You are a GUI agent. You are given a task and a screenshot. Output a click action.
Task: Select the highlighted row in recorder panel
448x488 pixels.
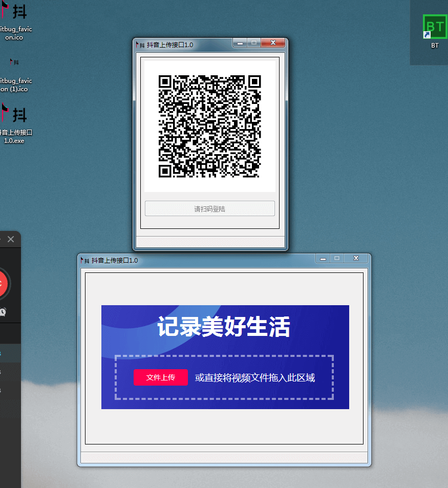click(x=10, y=353)
